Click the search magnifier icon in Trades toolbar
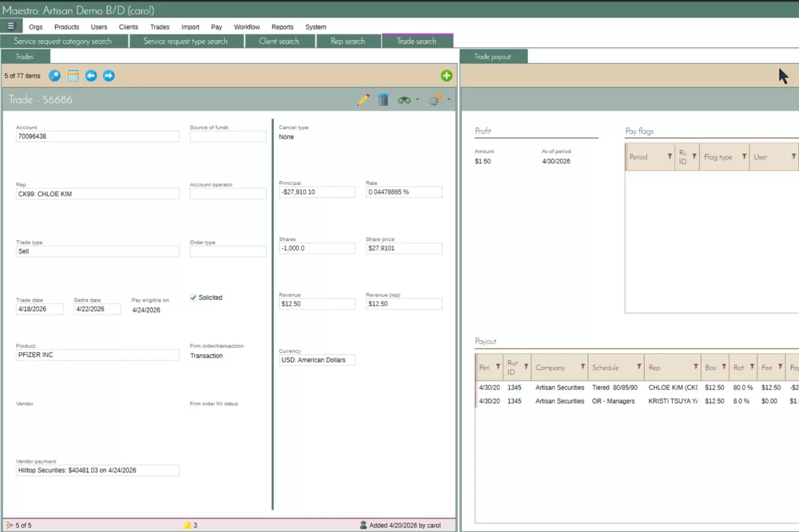 pos(54,76)
